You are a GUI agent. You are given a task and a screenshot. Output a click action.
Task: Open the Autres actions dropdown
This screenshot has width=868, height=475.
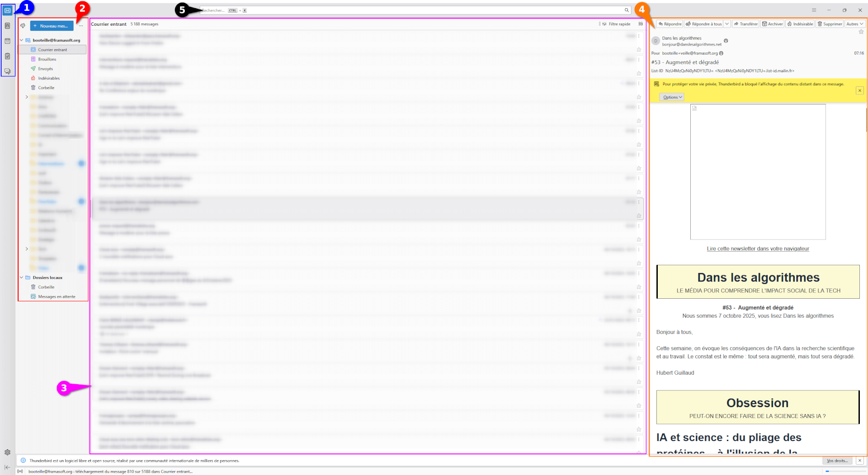[854, 24]
